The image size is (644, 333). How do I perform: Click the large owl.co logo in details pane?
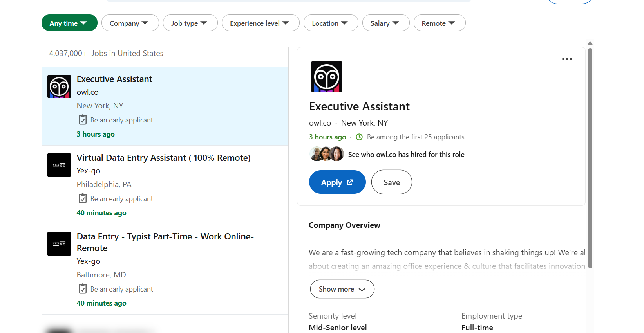[x=327, y=77]
